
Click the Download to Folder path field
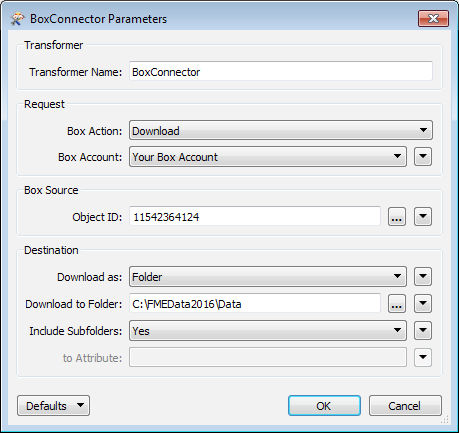tap(255, 304)
